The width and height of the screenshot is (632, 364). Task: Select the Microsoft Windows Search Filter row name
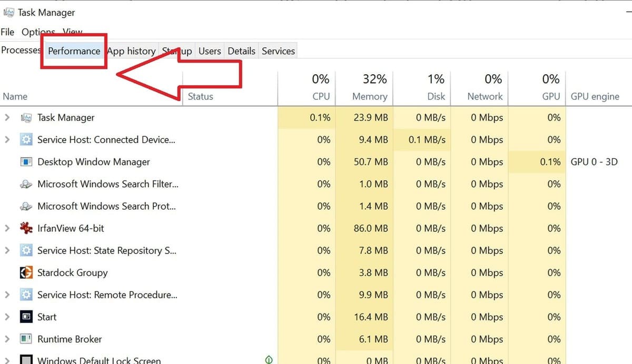(108, 184)
